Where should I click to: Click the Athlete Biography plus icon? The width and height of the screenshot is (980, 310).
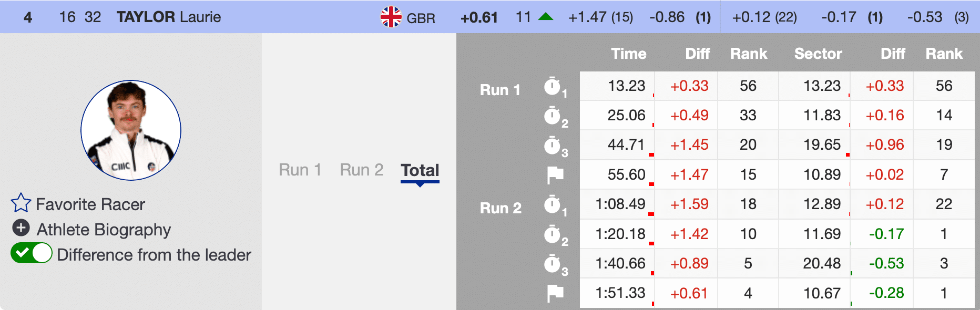(x=21, y=228)
